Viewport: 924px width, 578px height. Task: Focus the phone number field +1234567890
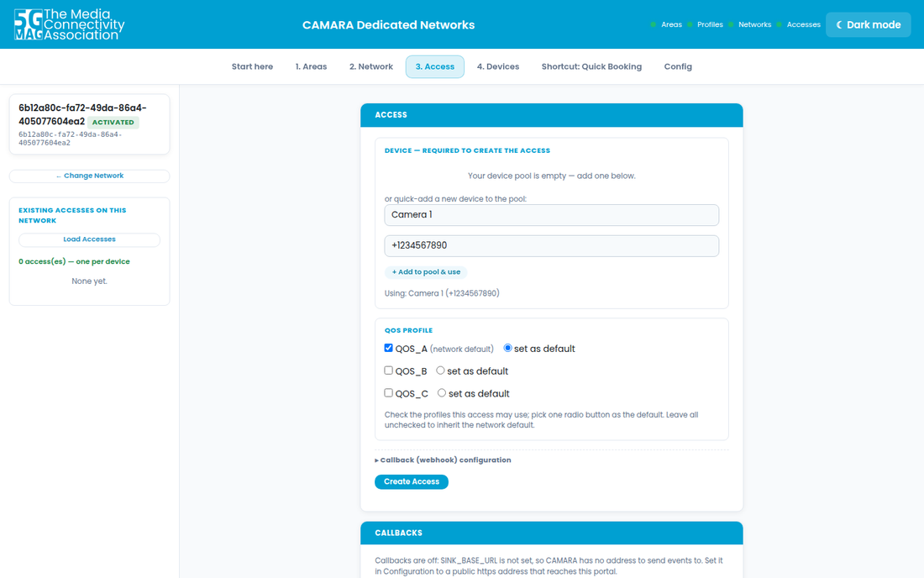tap(552, 245)
